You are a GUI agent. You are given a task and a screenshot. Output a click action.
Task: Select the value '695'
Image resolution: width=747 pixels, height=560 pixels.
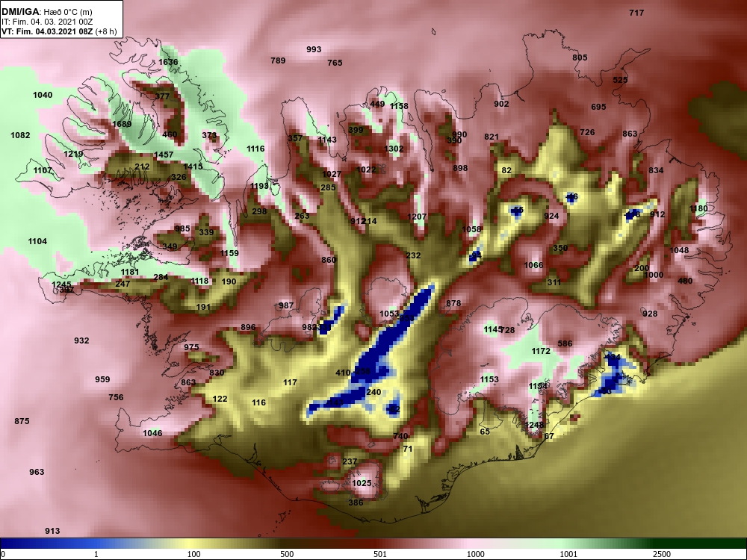pyautogui.click(x=598, y=107)
